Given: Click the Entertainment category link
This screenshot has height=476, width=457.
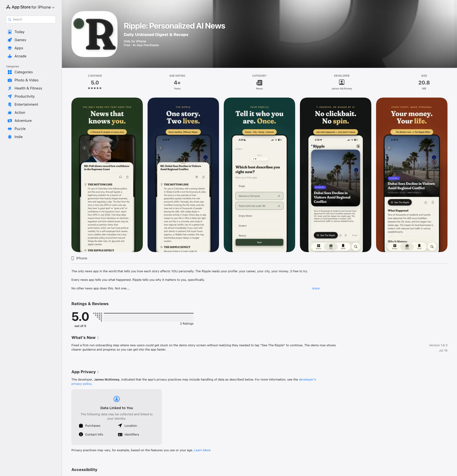Looking at the screenshot, I should (26, 104).
